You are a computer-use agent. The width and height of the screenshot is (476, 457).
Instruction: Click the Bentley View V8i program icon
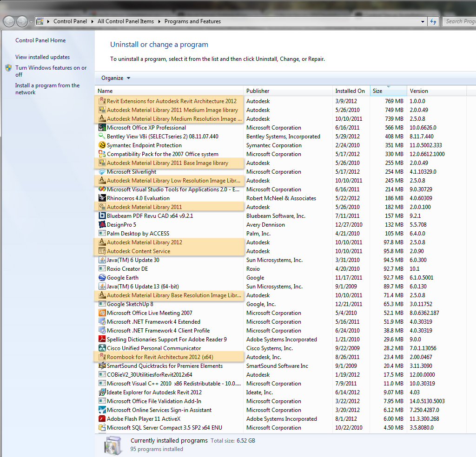[x=102, y=136]
